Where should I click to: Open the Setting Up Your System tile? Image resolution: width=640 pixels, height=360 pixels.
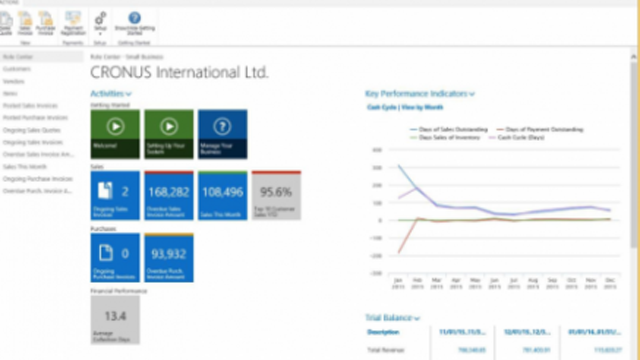pyautogui.click(x=169, y=134)
